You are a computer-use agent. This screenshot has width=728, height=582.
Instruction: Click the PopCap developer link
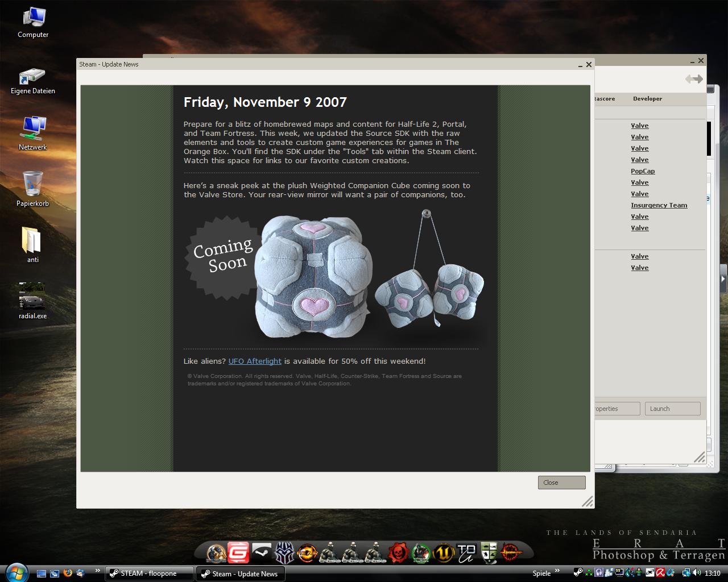[643, 171]
